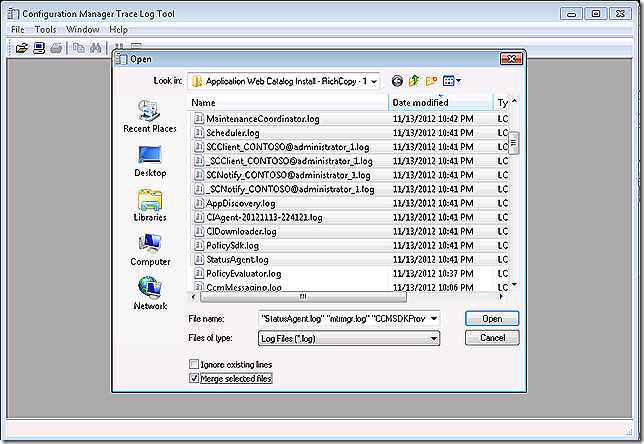Click the Open file toolbar icon
The width and height of the screenshot is (644, 444).
pos(21,48)
